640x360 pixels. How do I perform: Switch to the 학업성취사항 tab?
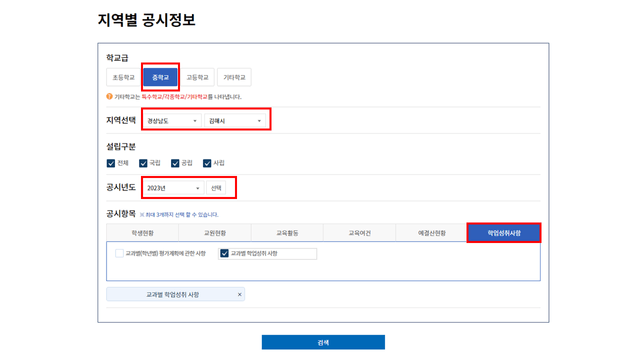(504, 233)
